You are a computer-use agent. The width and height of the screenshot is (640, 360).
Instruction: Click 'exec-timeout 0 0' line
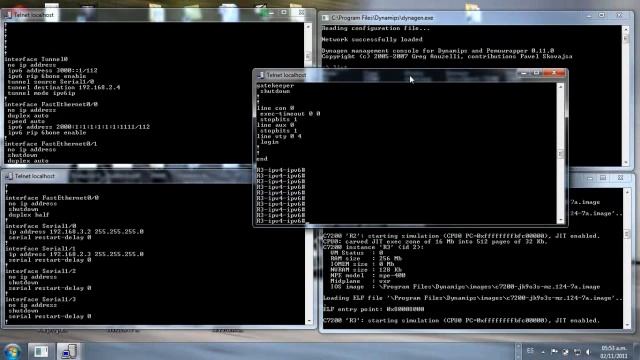[x=290, y=114]
